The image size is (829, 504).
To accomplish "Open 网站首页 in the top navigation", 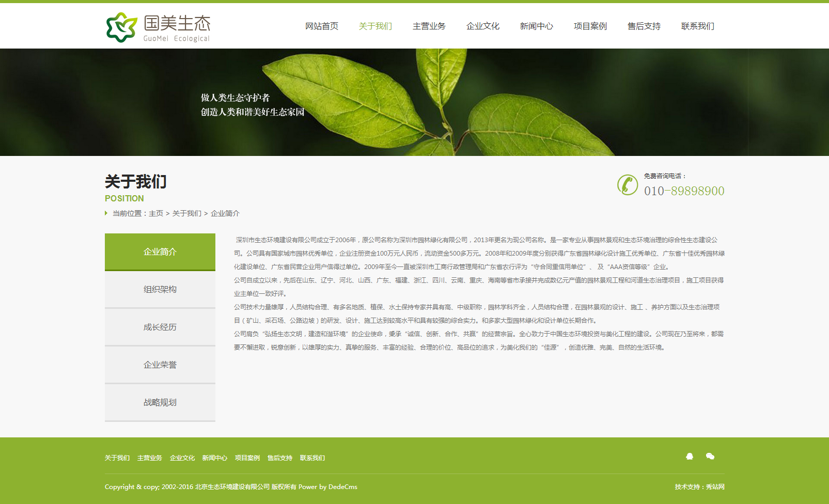I will pyautogui.click(x=321, y=26).
